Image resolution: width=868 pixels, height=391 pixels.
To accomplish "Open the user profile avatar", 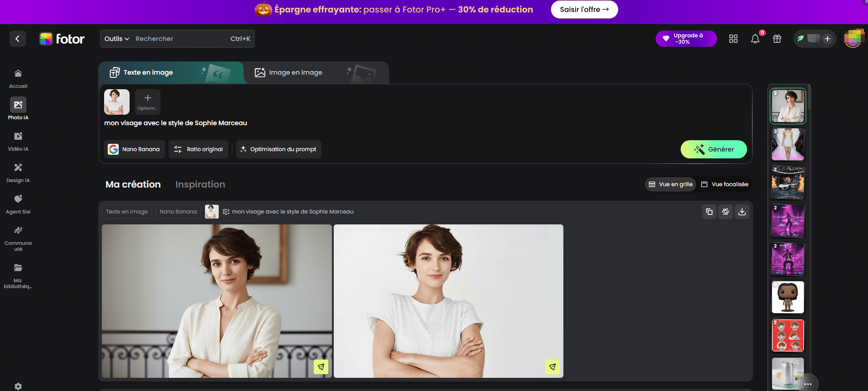I will click(854, 39).
